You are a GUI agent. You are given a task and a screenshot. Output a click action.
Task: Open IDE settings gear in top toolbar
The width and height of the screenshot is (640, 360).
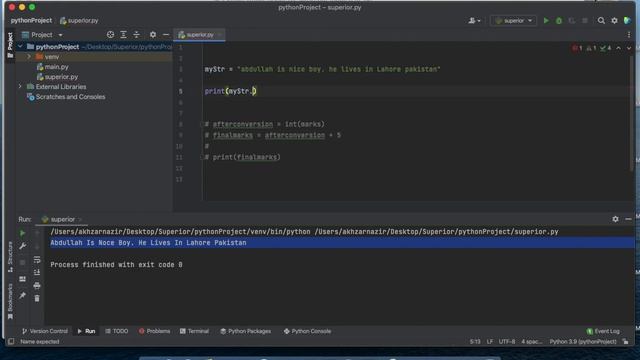coord(614,20)
